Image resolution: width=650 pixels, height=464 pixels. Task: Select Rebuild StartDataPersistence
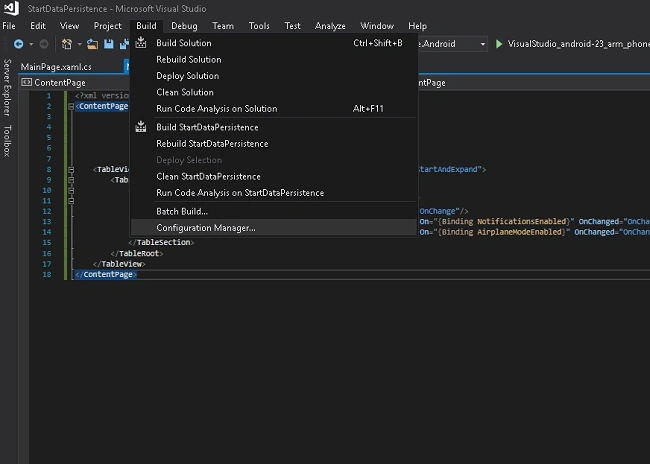pyautogui.click(x=274, y=143)
